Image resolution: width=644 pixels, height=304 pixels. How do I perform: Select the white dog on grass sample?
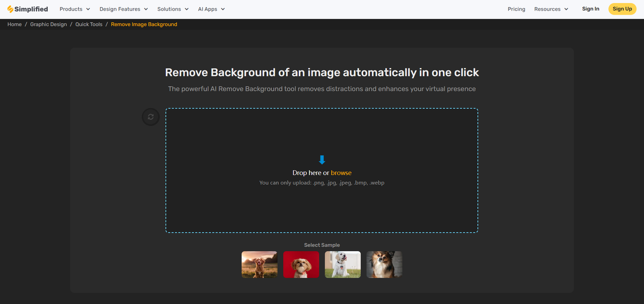(x=343, y=265)
